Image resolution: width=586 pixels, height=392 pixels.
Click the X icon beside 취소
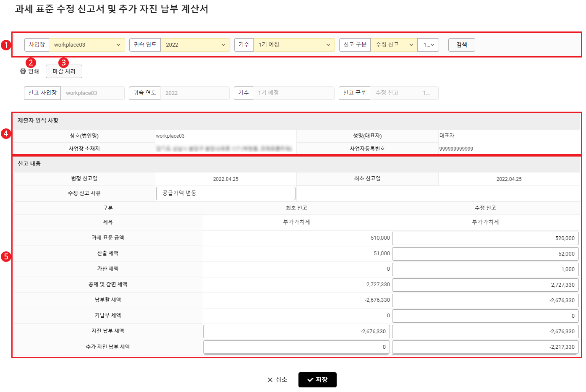270,380
